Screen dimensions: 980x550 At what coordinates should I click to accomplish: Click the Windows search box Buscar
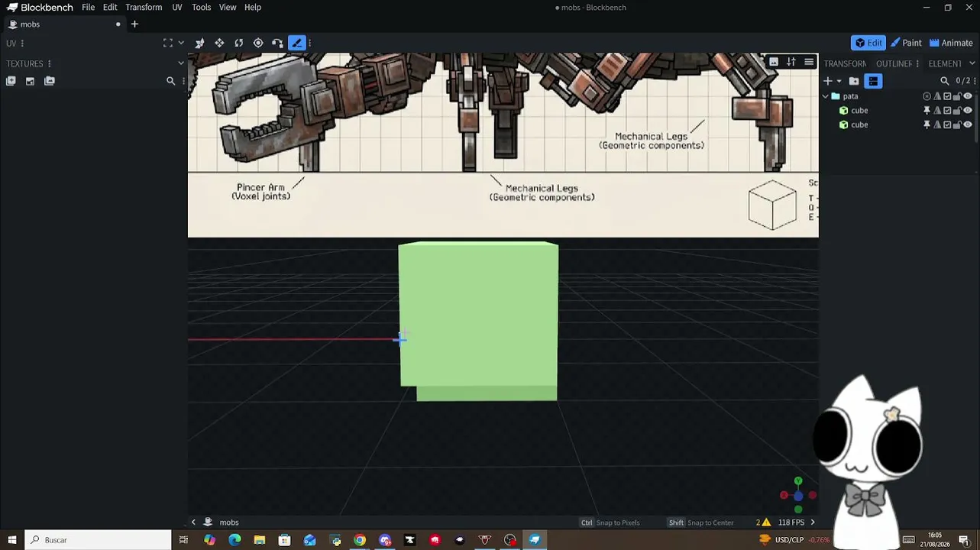pyautogui.click(x=98, y=540)
